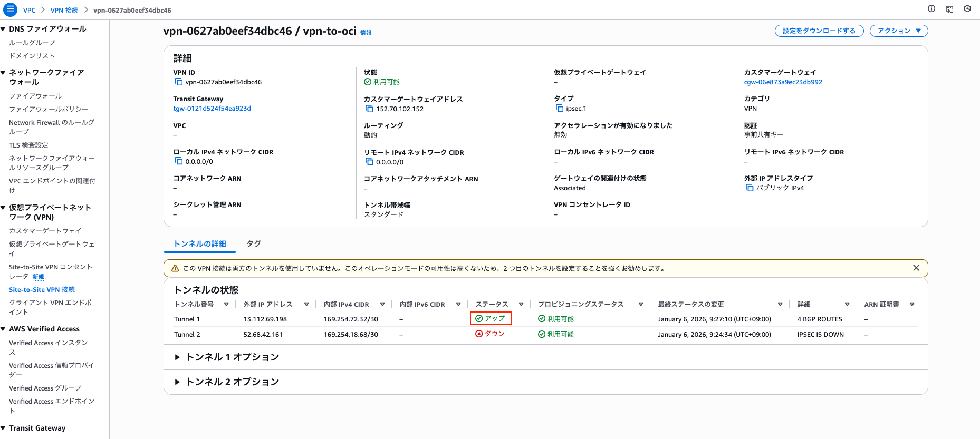Sort by 内部 IPv4 CIDR column
Screen dimensions: 980x439
click(382, 304)
